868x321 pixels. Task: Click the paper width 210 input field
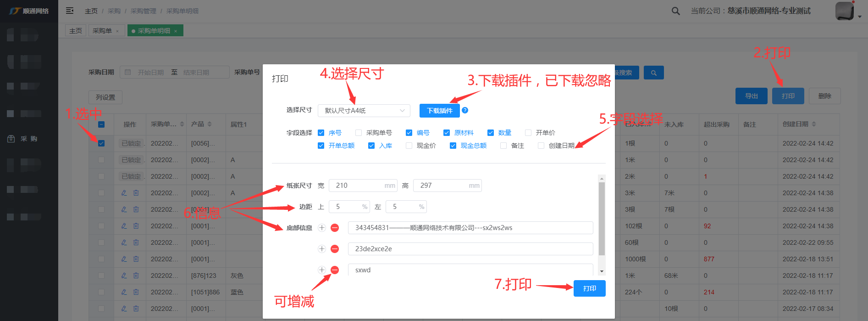point(359,186)
